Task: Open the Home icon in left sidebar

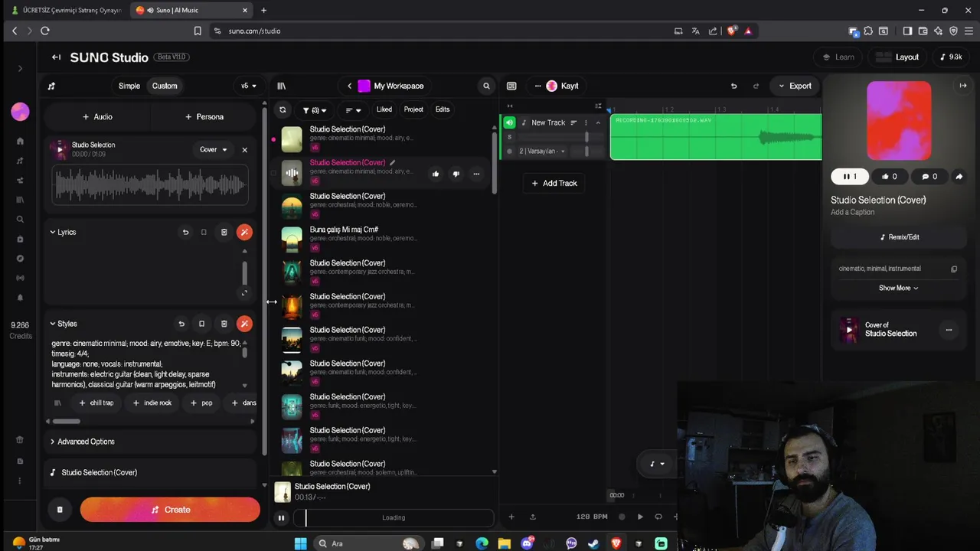Action: [x=20, y=141]
